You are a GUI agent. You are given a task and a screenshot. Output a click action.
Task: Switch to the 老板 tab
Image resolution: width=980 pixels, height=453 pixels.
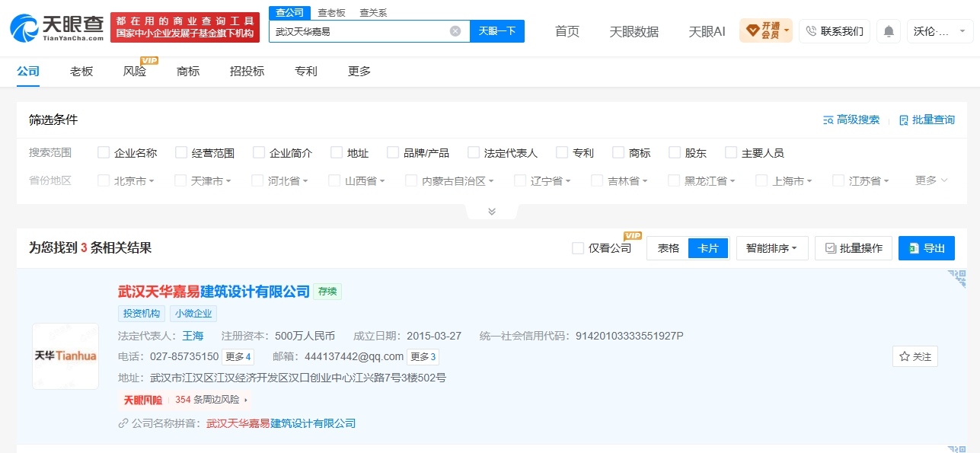tap(81, 71)
